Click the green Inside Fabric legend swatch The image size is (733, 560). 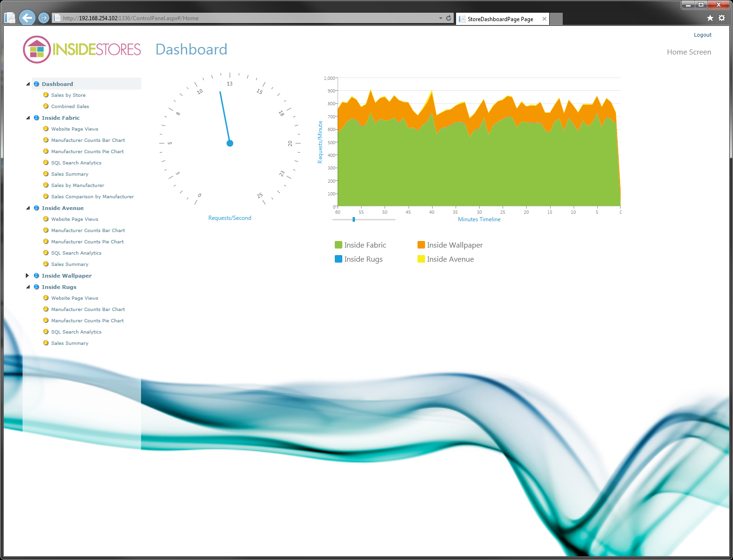point(339,245)
